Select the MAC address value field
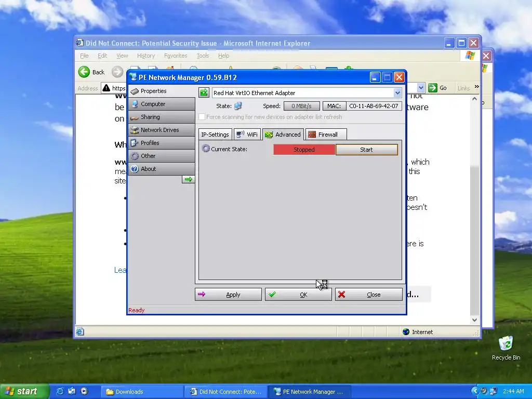 pos(374,106)
